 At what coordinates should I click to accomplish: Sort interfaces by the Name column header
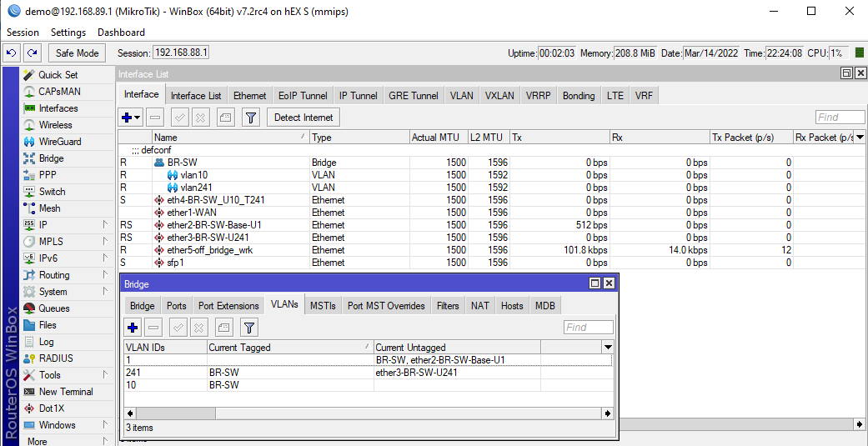[x=231, y=138]
